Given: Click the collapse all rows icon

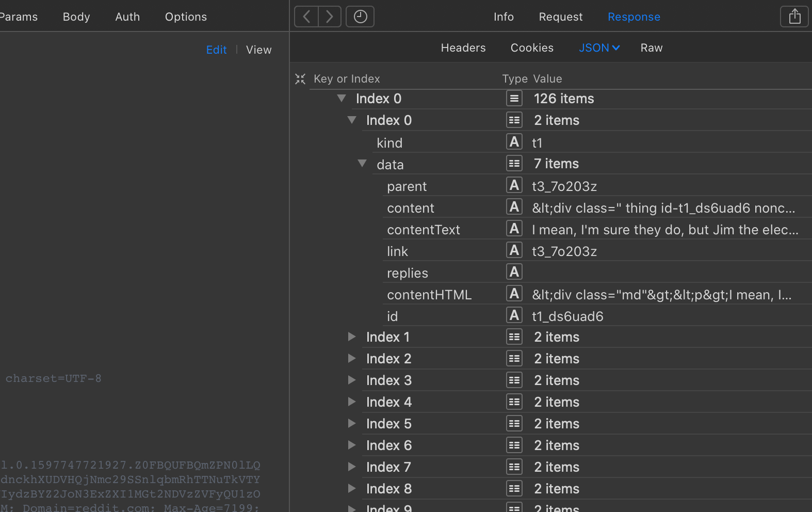Looking at the screenshot, I should [x=300, y=79].
